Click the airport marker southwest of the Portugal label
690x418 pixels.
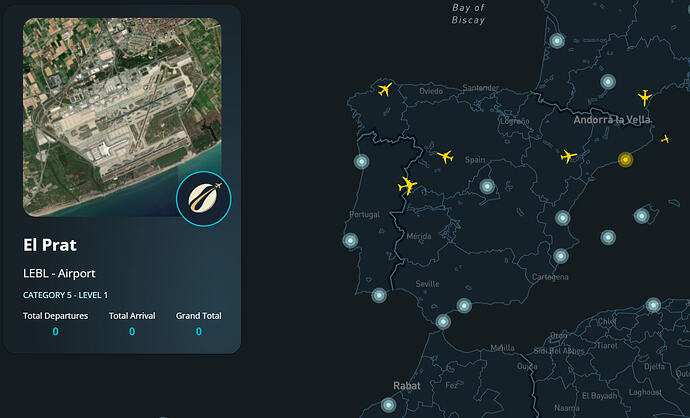(x=350, y=240)
